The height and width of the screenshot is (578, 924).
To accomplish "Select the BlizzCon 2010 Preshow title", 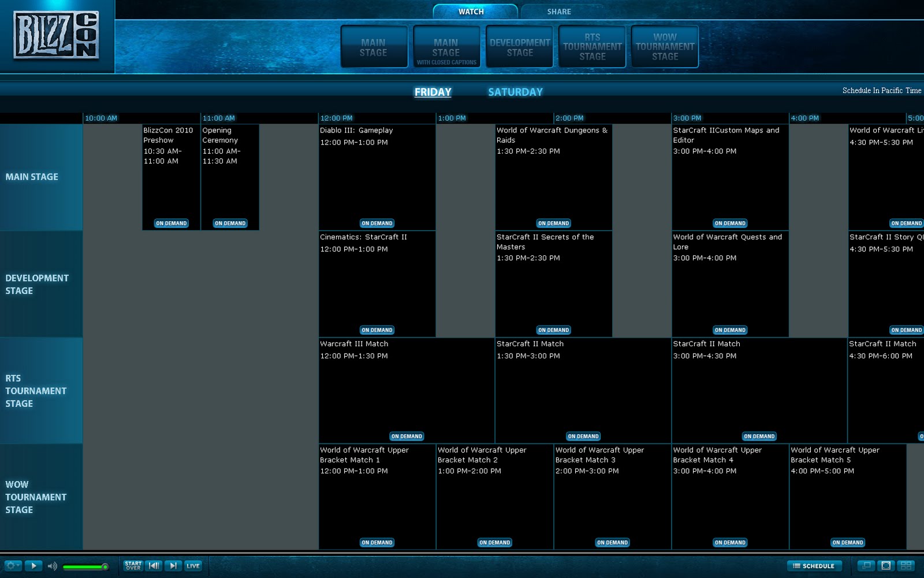I will 168,135.
